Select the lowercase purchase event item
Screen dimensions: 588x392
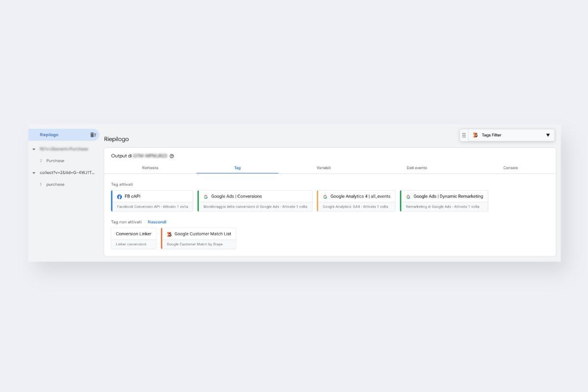click(55, 185)
